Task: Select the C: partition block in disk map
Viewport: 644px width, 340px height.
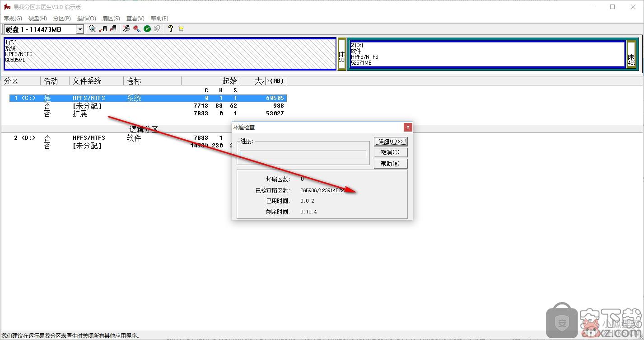Action: click(170, 54)
